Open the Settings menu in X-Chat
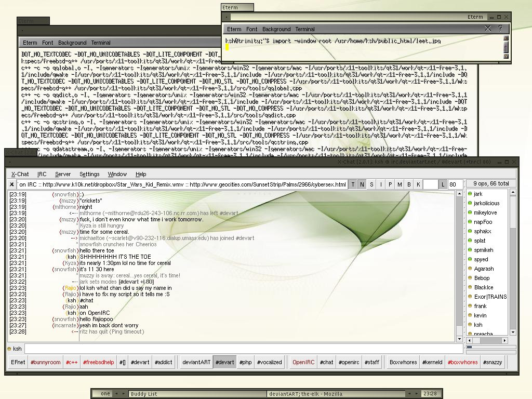532x399 pixels. [89, 174]
